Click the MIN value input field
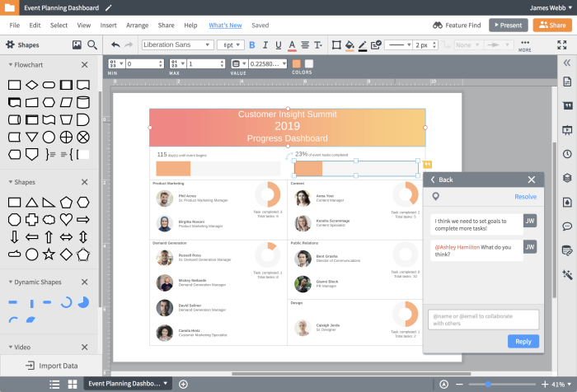The width and height of the screenshot is (577, 392). pyautogui.click(x=144, y=63)
